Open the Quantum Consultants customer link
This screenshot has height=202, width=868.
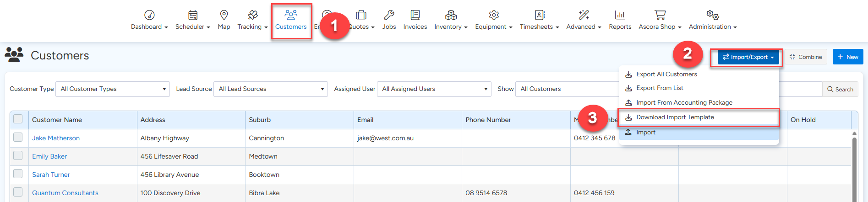[x=65, y=193]
